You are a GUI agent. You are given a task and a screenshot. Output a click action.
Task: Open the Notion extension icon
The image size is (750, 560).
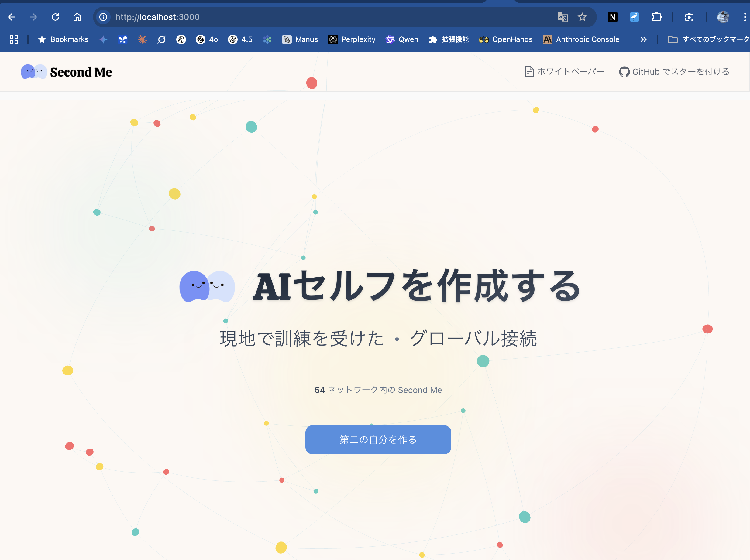[x=612, y=17]
